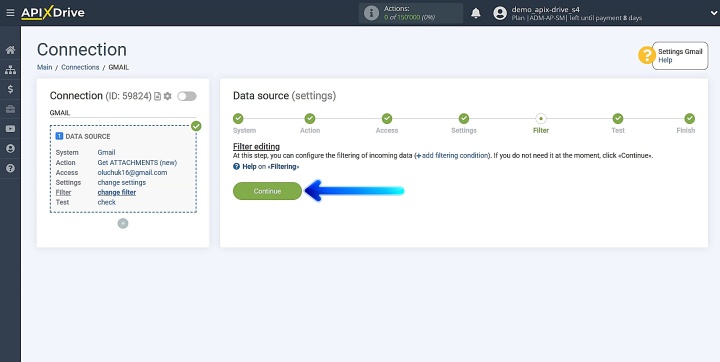This screenshot has width=720, height=362.
Task: Click the change settings link
Action: (x=122, y=182)
